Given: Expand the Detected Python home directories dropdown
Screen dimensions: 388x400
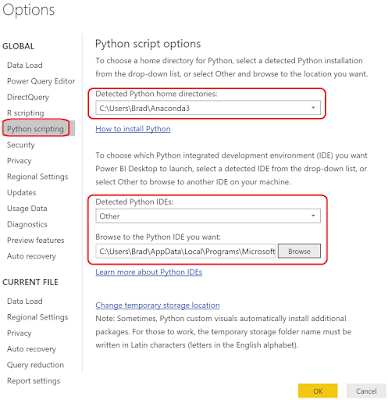Looking at the screenshot, I should coord(208,108).
